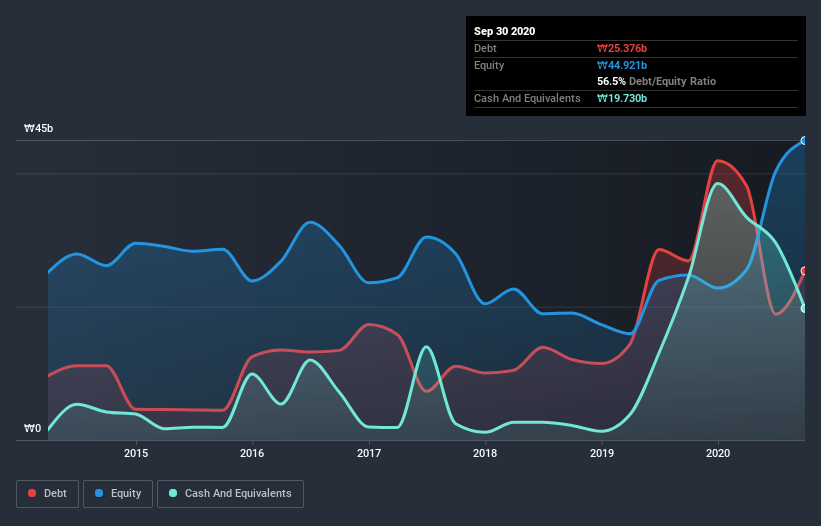
Task: Click the red Debt endpoint marker on the chart
Action: 804,271
